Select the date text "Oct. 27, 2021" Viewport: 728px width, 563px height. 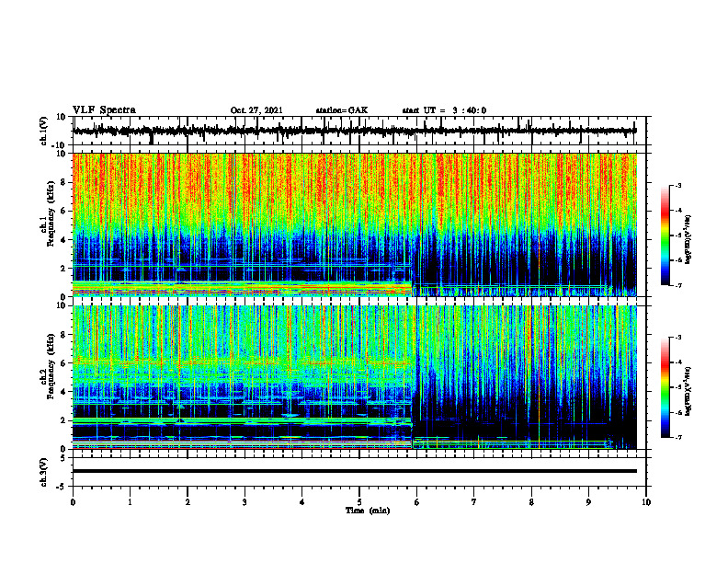256,110
